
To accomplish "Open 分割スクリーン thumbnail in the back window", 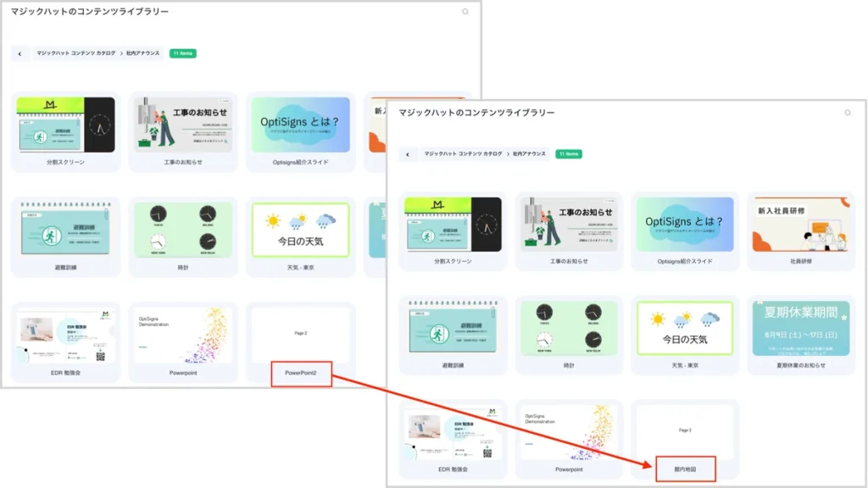I will point(64,125).
